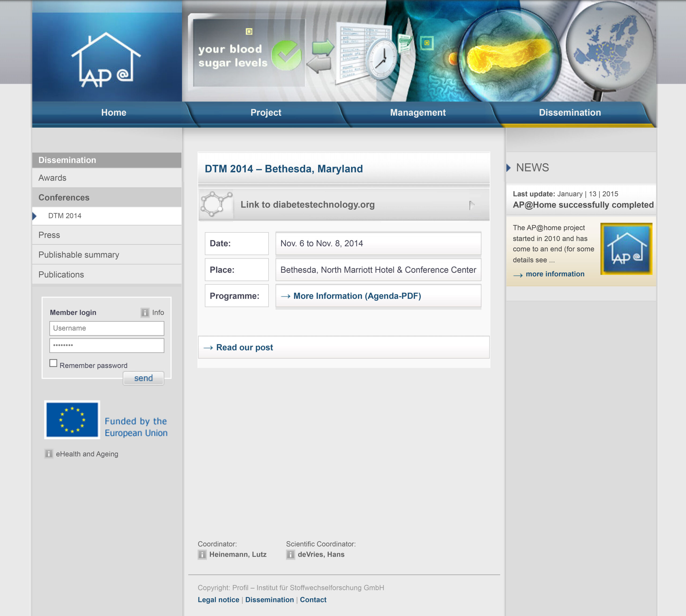Image resolution: width=686 pixels, height=616 pixels.
Task: Select Publications in the sidebar menu
Action: pos(61,275)
